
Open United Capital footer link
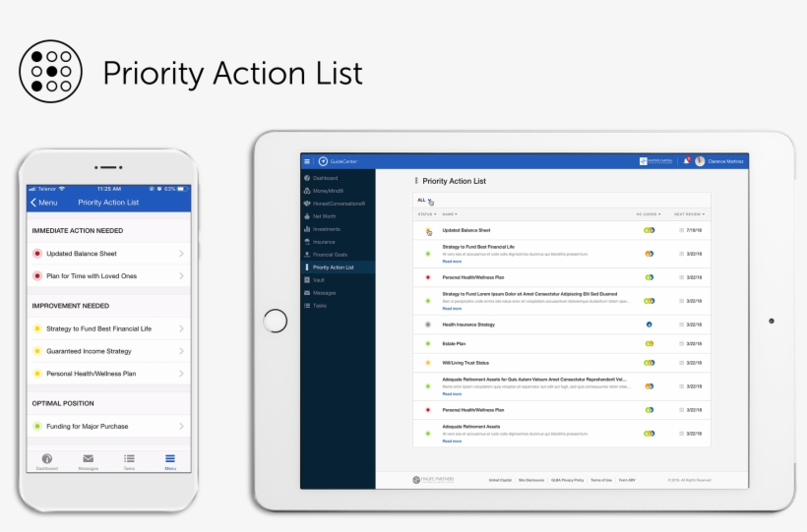coord(500,480)
